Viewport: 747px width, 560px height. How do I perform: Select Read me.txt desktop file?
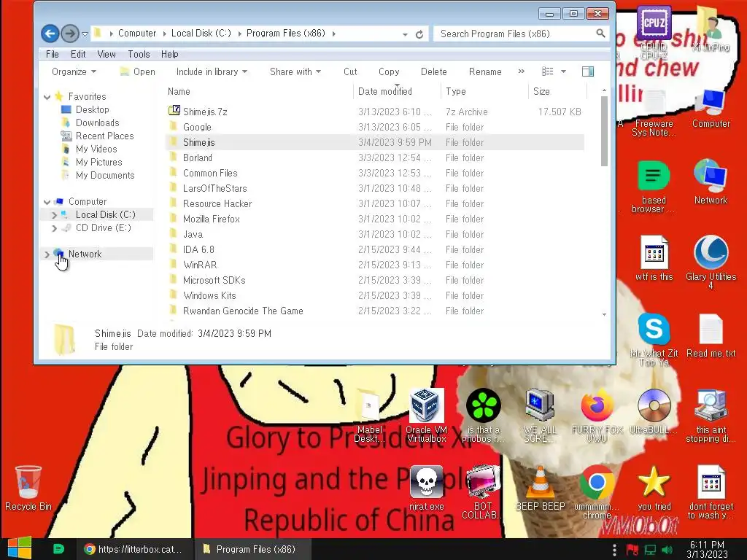(711, 335)
